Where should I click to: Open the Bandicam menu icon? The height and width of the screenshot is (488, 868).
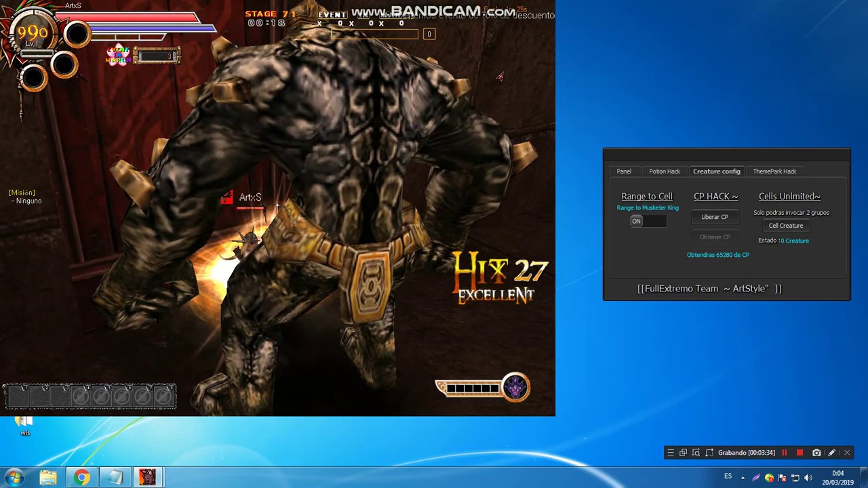pyautogui.click(x=671, y=453)
